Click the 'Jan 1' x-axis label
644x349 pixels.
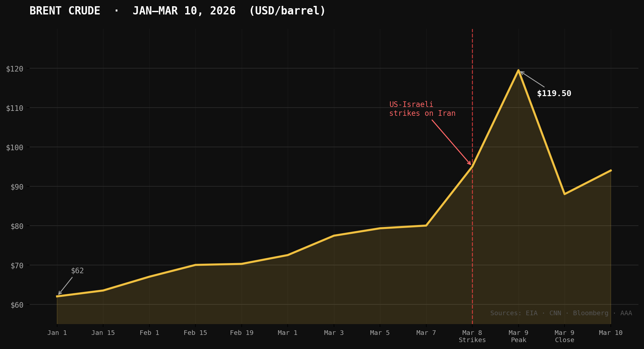click(x=57, y=333)
